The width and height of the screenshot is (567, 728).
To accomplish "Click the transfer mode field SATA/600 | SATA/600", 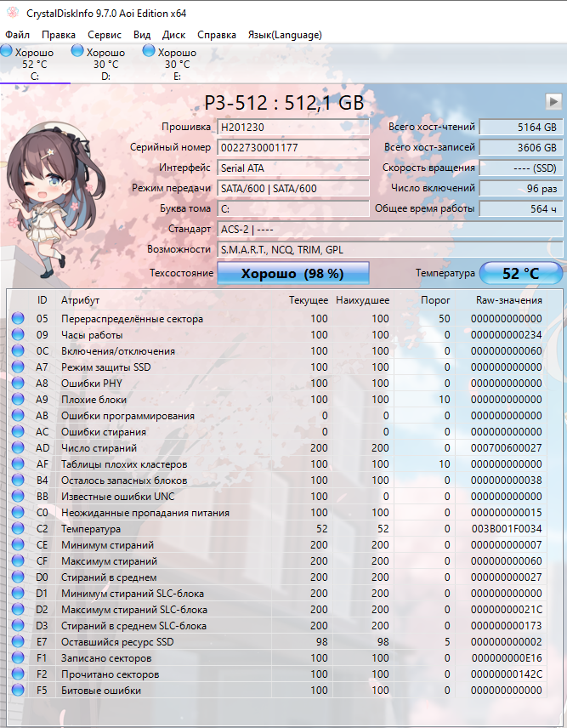I will click(292, 189).
